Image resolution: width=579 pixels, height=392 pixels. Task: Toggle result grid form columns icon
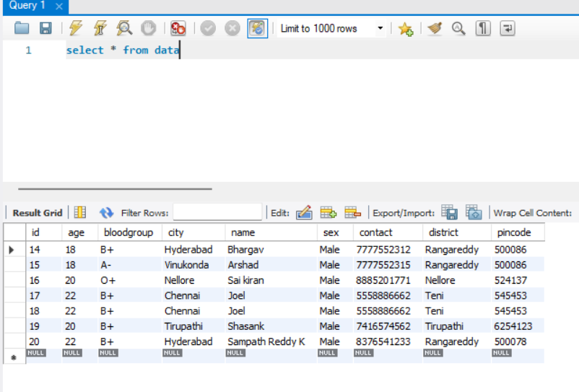[79, 213]
